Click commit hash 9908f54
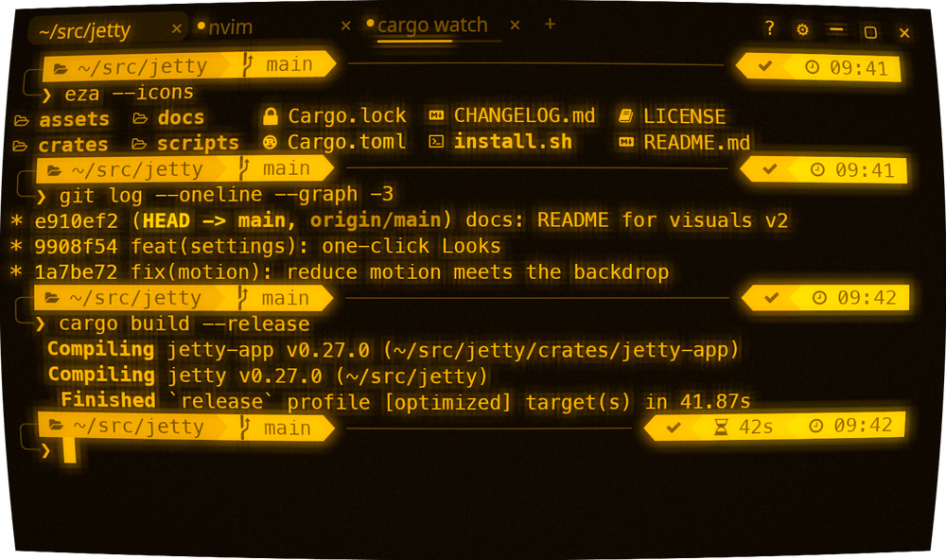The height and width of the screenshot is (560, 946). coord(76,247)
